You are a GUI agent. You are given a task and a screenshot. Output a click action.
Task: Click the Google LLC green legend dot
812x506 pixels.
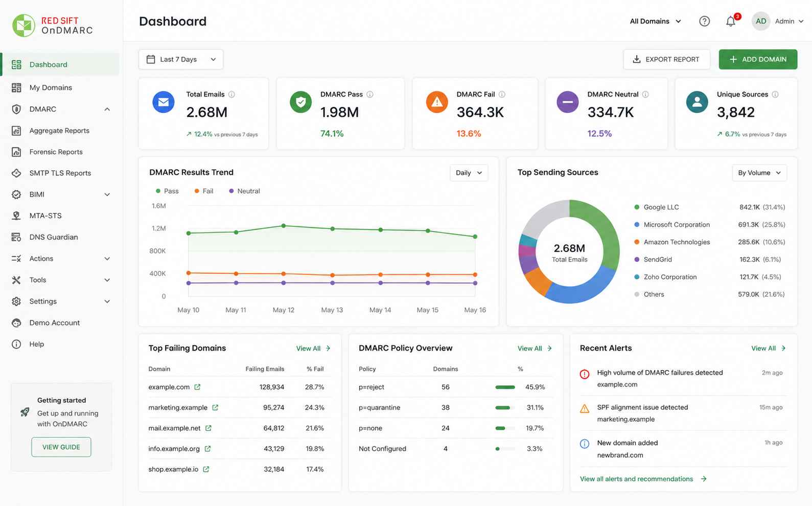637,207
